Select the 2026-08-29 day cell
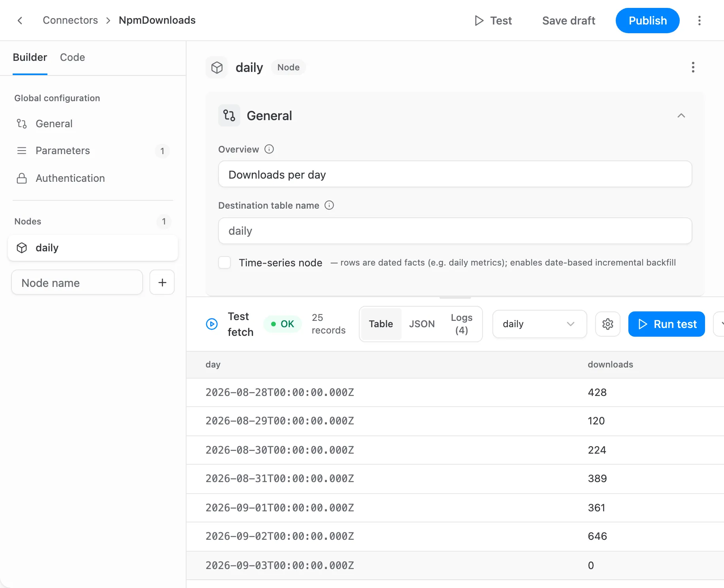724x588 pixels. [279, 421]
